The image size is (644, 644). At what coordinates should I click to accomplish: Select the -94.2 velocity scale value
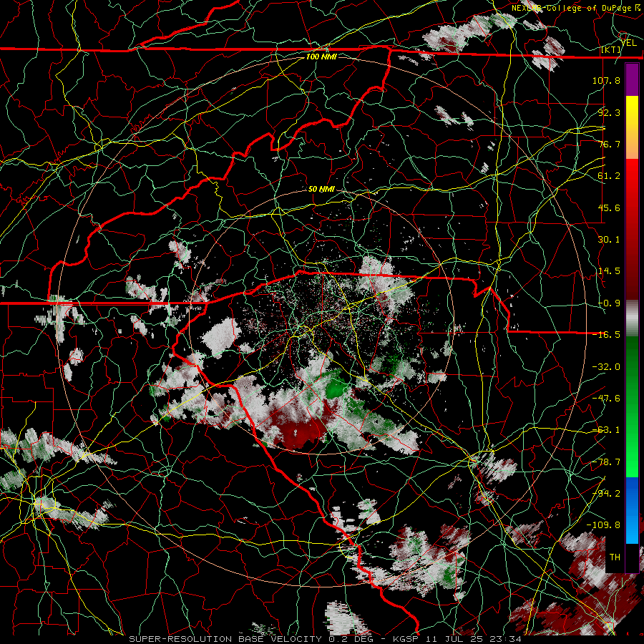click(606, 494)
